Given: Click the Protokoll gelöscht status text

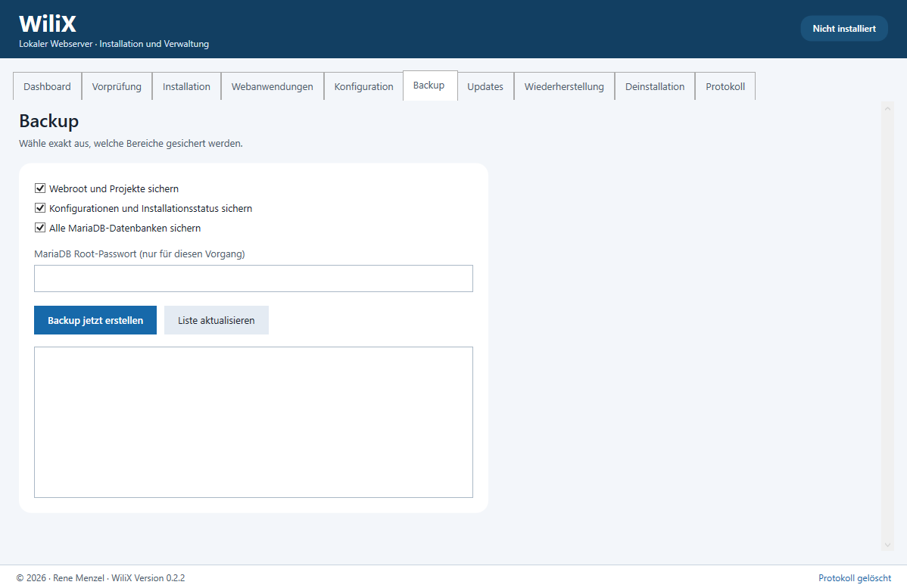Looking at the screenshot, I should point(854,578).
